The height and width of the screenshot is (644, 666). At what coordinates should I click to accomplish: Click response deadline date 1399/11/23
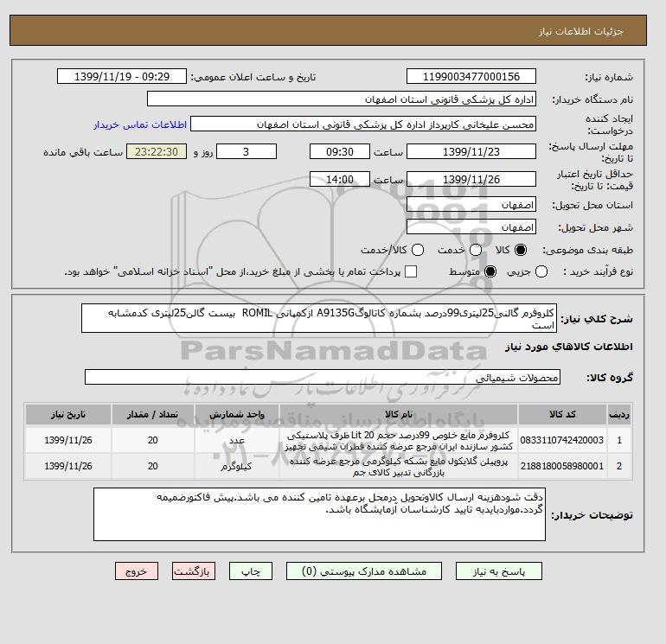(x=471, y=151)
